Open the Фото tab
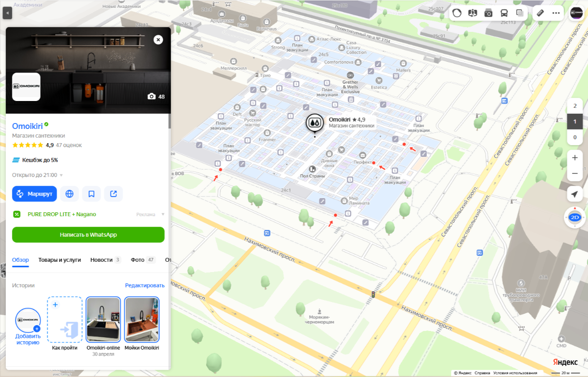588x377 pixels. 143,260
